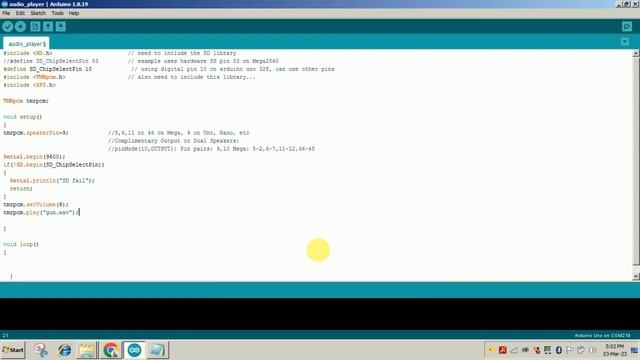Open the last taskbar app after Arduino
640x360 pixels.
157,350
